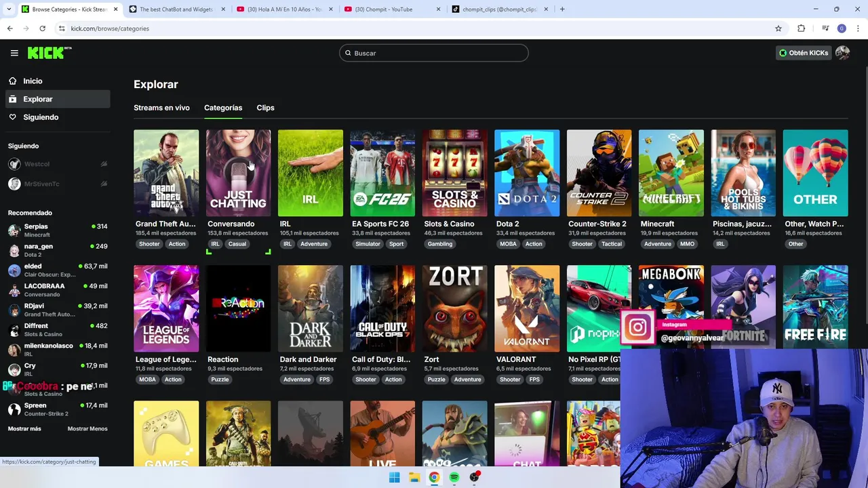Image resolution: width=868 pixels, height=488 pixels.
Task: Open the Windows Start menu
Action: [x=394, y=477]
